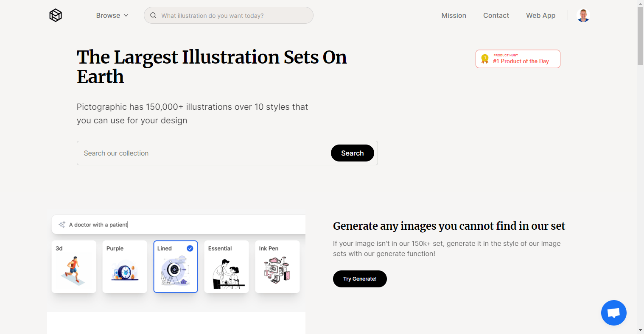Click 'The Largest Illustration Sets On Earth' heading
This screenshot has width=644, height=334.
tap(212, 67)
